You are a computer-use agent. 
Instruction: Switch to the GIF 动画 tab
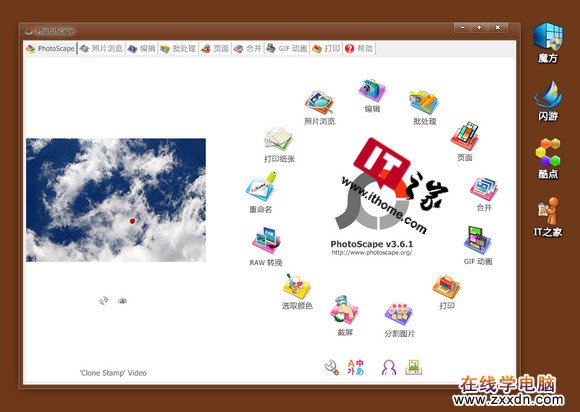287,48
